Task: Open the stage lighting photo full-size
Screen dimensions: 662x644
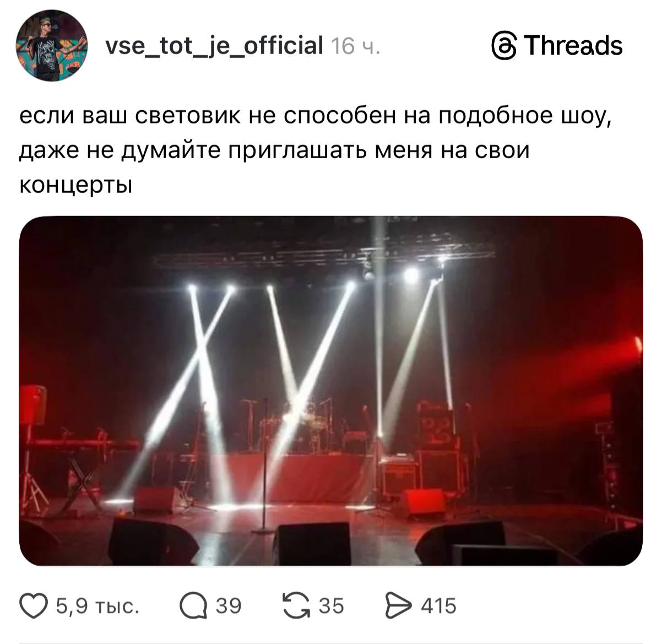Action: click(331, 391)
